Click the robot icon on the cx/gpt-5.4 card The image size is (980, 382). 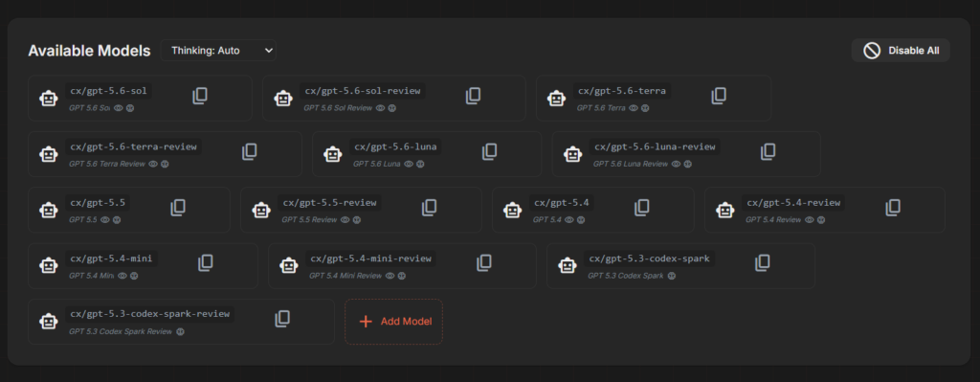pyautogui.click(x=513, y=210)
